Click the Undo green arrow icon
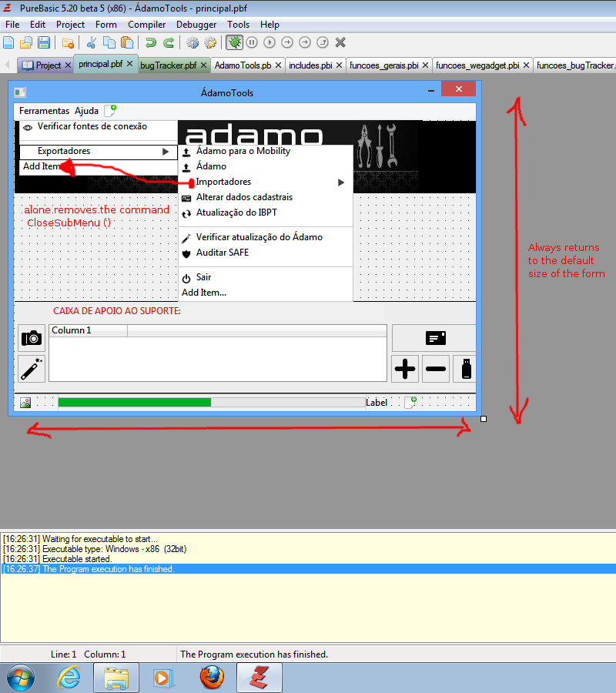 (x=151, y=42)
